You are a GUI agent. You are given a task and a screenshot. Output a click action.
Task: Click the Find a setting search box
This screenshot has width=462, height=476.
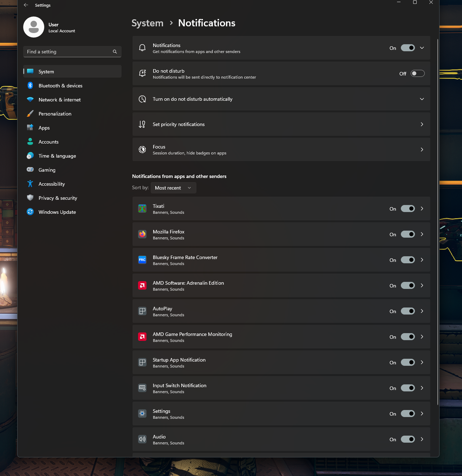coord(69,52)
